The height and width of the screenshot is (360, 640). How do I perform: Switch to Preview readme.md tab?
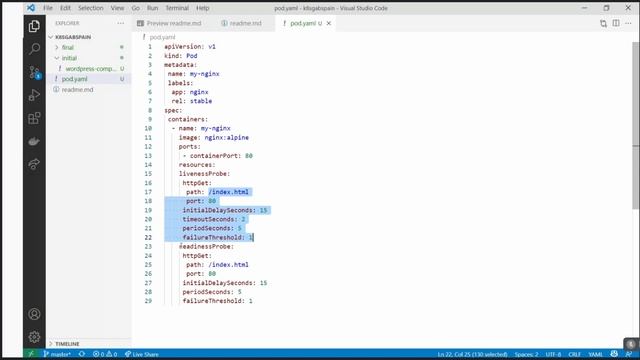pyautogui.click(x=169, y=23)
